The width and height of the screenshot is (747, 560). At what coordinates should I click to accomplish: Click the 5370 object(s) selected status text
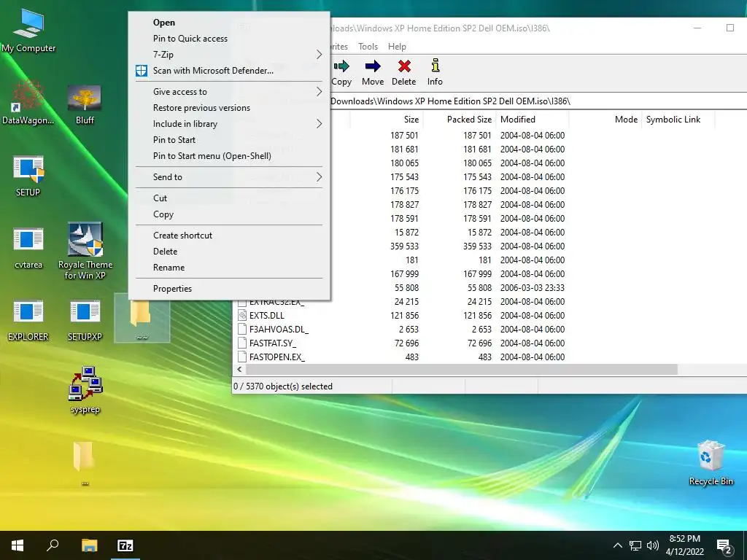[x=283, y=386]
